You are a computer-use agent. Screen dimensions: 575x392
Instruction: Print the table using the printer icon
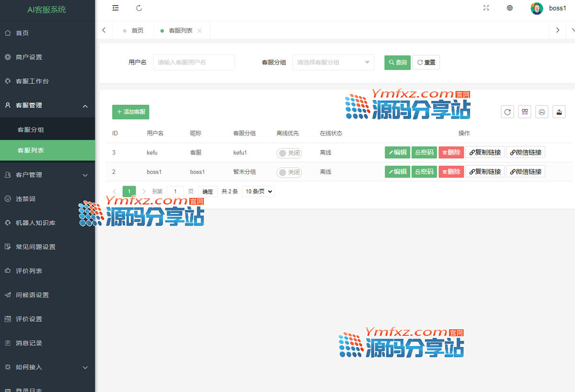point(541,112)
